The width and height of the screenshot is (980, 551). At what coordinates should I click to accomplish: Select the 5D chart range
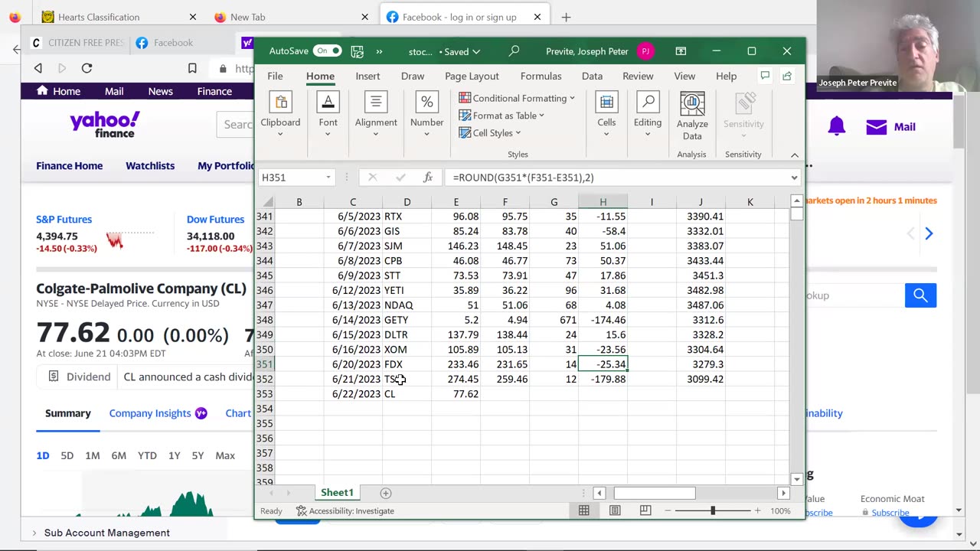point(67,455)
